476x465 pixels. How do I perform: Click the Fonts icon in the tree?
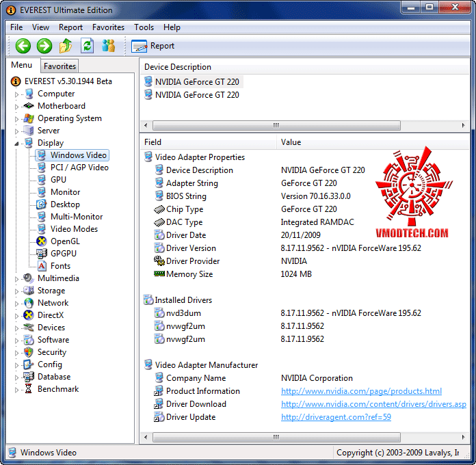[x=42, y=266]
